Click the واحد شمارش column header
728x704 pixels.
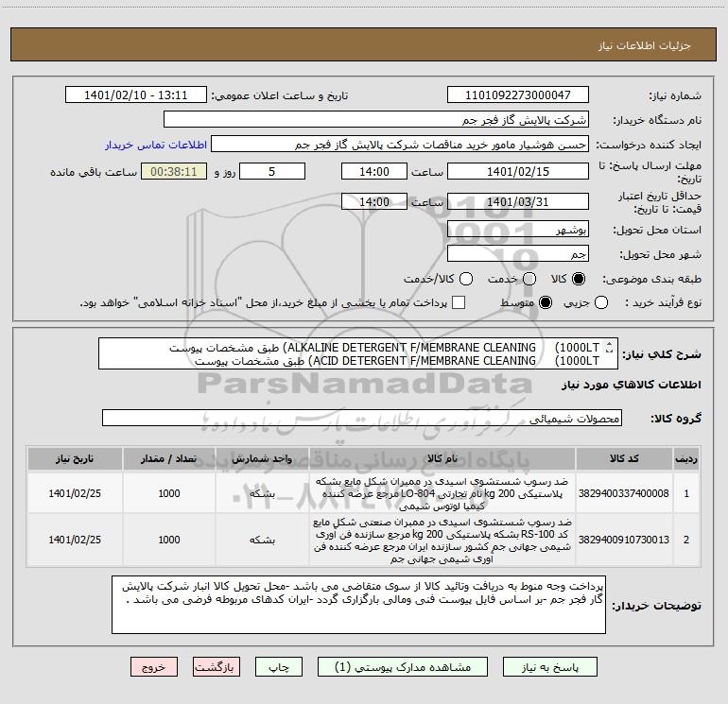[x=262, y=458]
